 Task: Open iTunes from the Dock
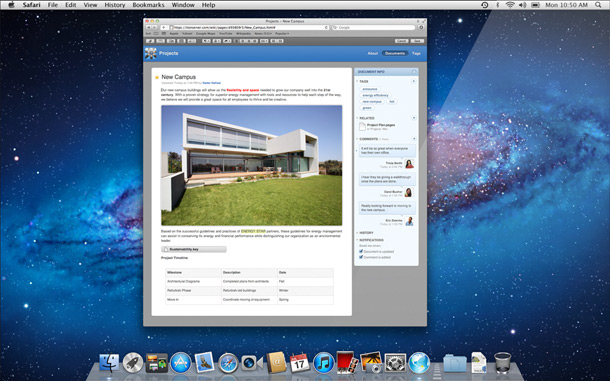click(x=323, y=363)
